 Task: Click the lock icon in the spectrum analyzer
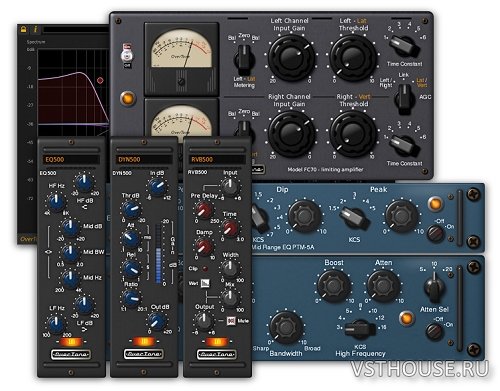point(23,29)
